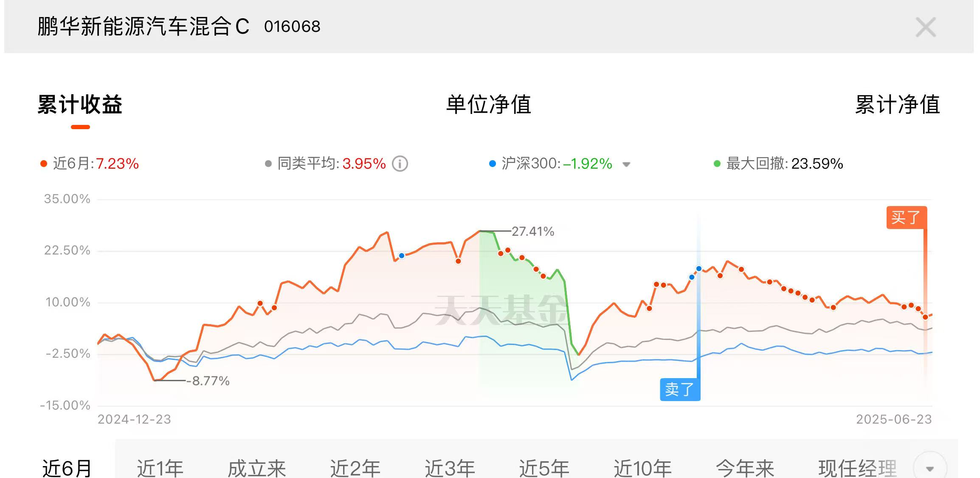Close the fund chart popup
The height and width of the screenshot is (478, 980).
[x=926, y=28]
